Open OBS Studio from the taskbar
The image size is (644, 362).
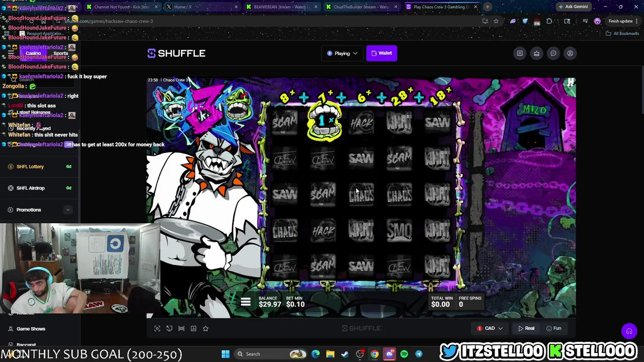point(360,354)
